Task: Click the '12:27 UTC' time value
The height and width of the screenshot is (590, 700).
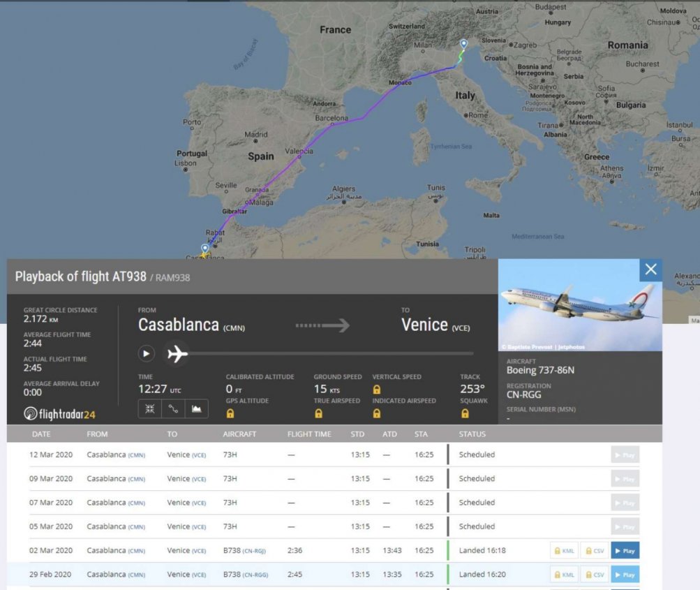Action: [160, 389]
